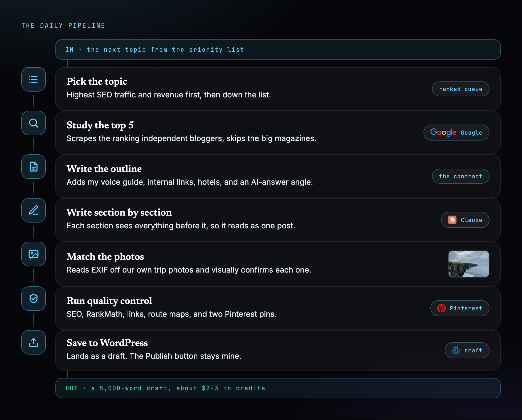
Task: Click the Save to WordPress title
Action: [x=107, y=343]
